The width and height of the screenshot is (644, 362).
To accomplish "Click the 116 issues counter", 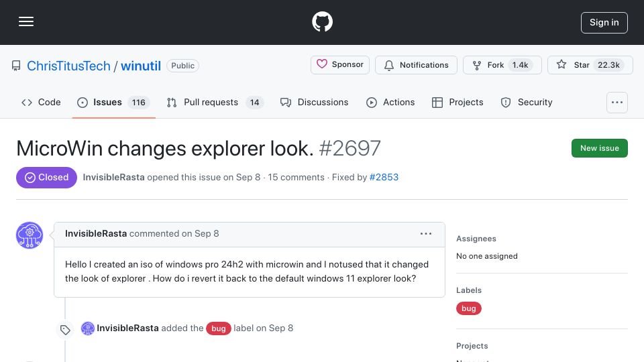I will (138, 102).
